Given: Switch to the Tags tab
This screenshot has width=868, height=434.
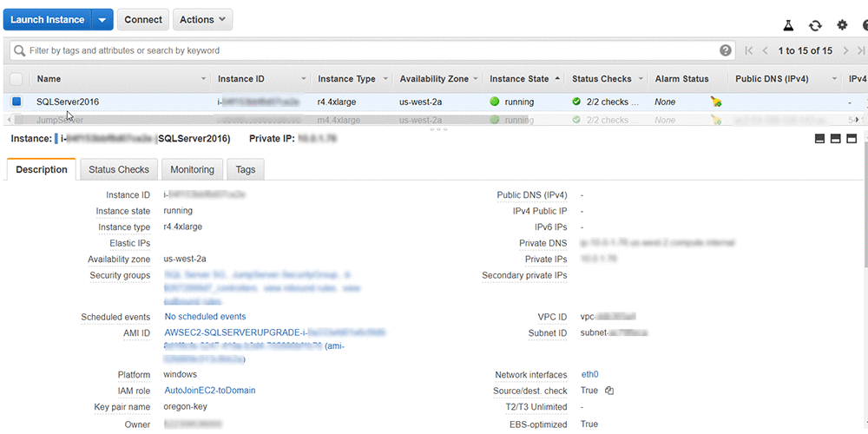Looking at the screenshot, I should pyautogui.click(x=246, y=169).
